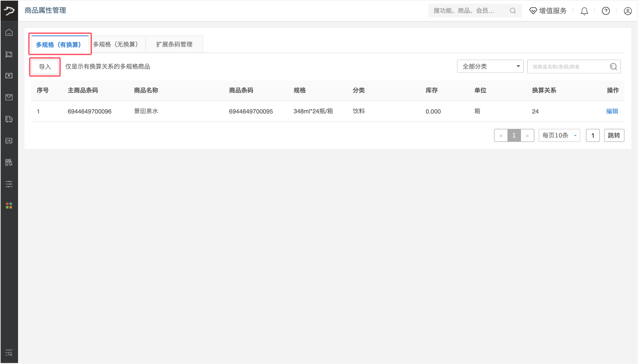Expand the 每页10条 page-size dropdown
The image size is (638, 364).
click(x=559, y=135)
